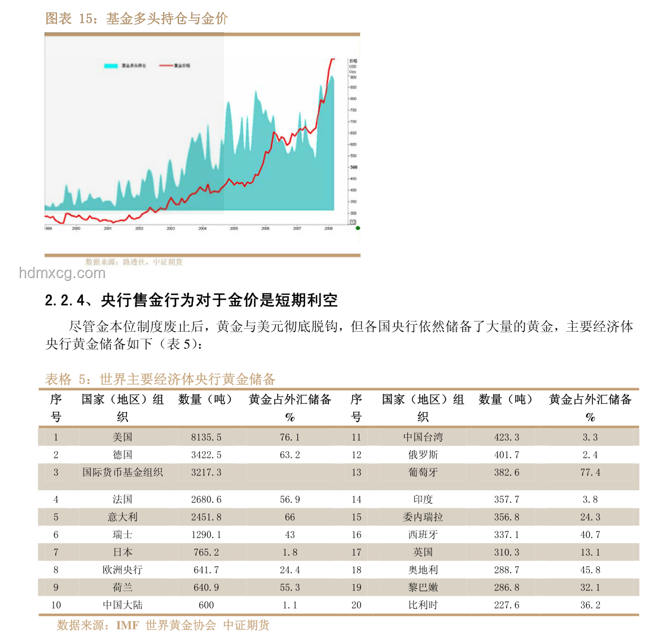
Task: Click the 中国大陆 row entry
Action: point(122,605)
